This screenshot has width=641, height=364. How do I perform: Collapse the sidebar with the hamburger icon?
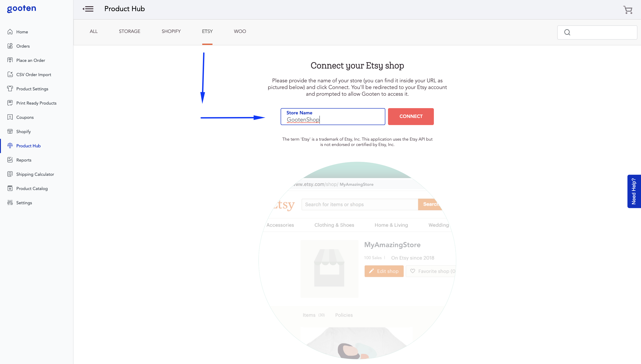pyautogui.click(x=88, y=9)
